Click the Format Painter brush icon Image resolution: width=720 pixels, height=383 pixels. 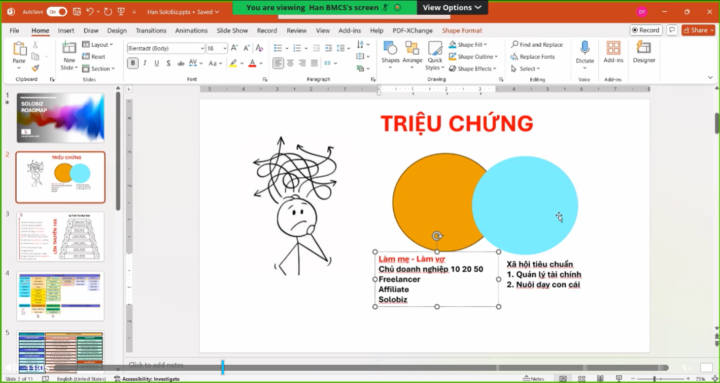pyautogui.click(x=35, y=68)
